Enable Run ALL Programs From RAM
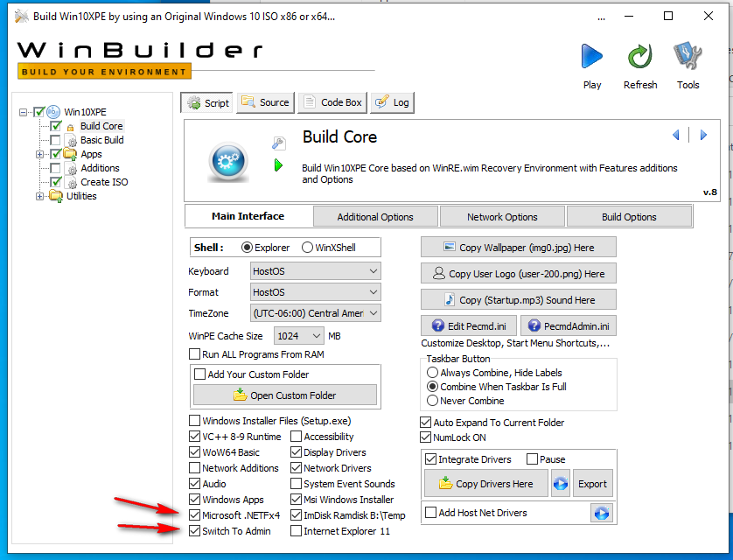 194,354
